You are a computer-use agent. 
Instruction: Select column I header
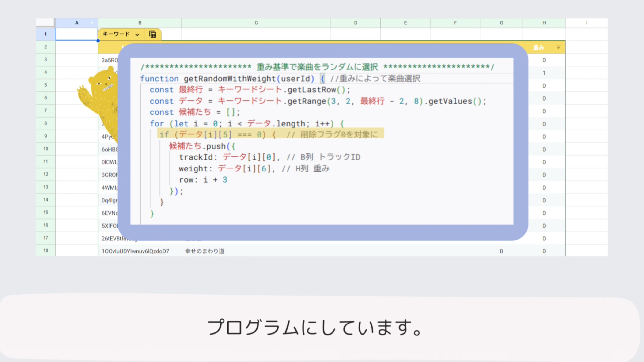click(x=587, y=23)
